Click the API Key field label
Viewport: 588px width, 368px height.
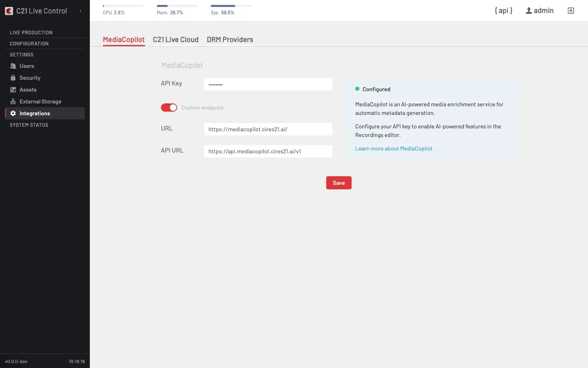(171, 83)
